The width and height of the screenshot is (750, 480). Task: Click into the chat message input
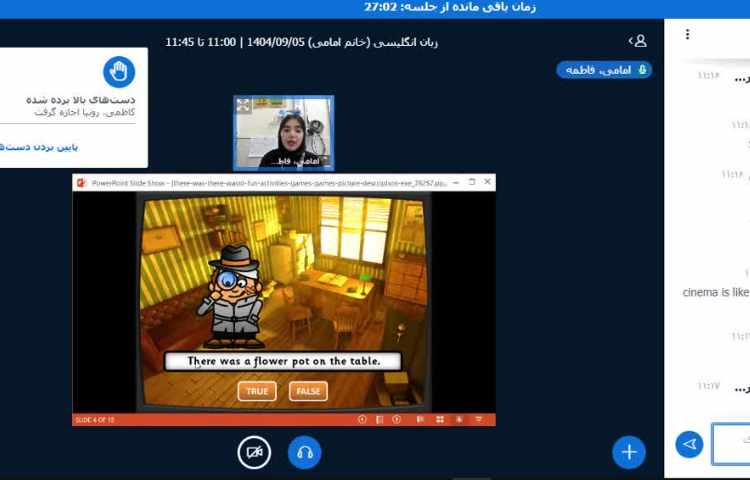click(731, 444)
